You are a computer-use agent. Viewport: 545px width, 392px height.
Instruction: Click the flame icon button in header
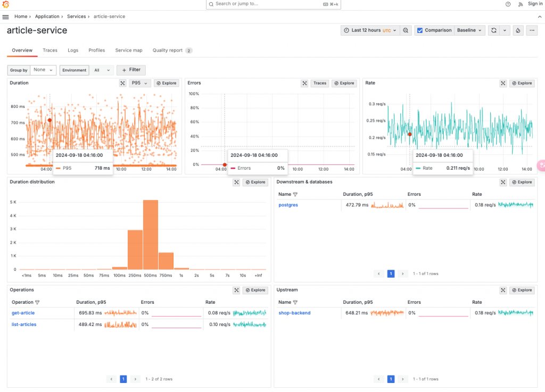(518, 30)
